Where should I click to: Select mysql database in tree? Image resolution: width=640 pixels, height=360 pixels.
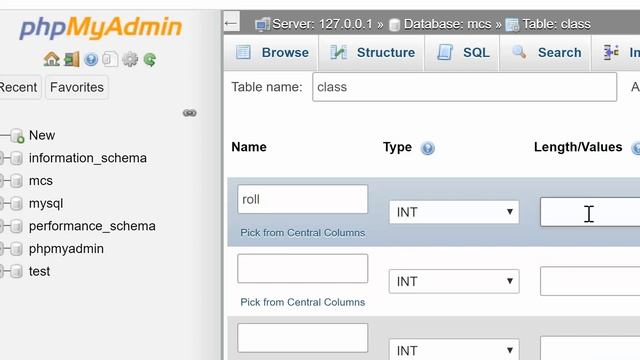(46, 203)
